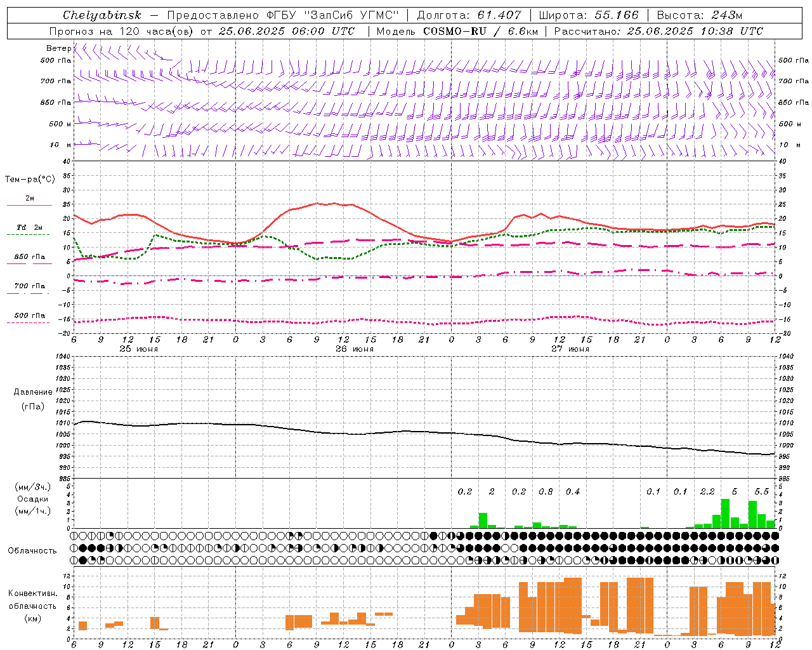Screen dimensions: 812x650
Task: Click the Chelyabinsk station title
Action: coord(102,15)
